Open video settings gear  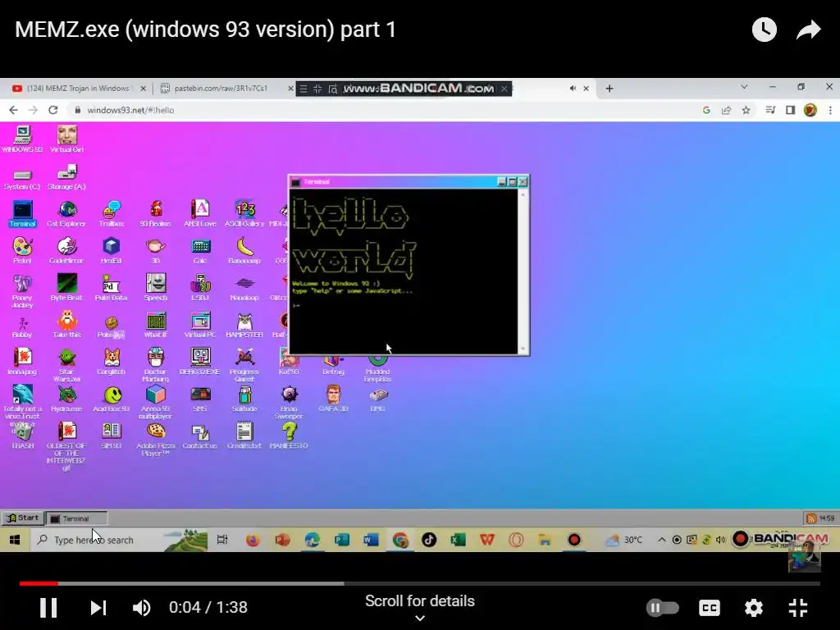point(753,608)
